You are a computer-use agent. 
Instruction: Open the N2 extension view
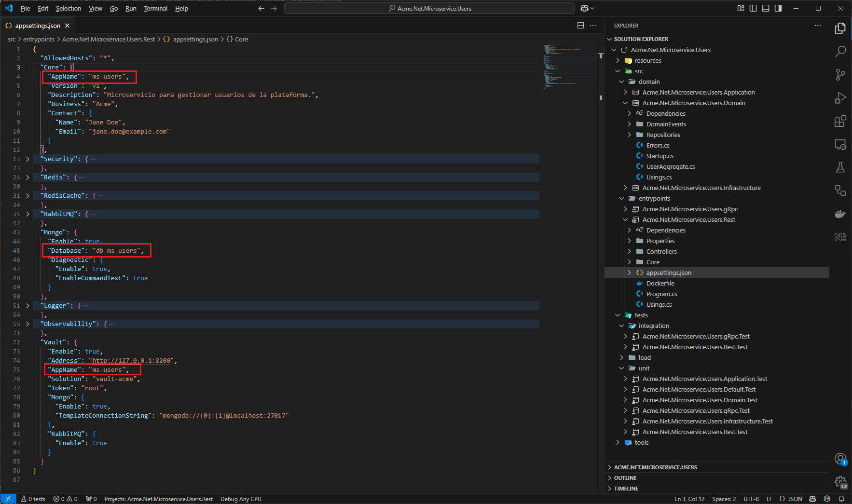[840, 237]
